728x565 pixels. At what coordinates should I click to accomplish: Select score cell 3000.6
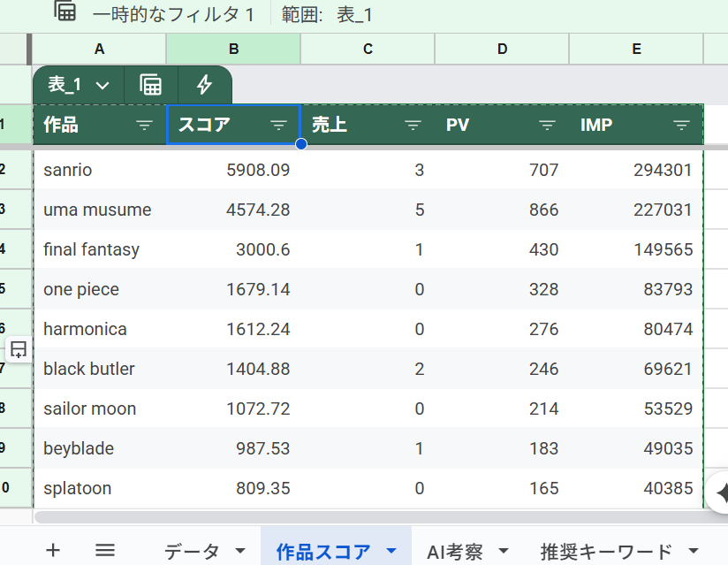point(233,249)
